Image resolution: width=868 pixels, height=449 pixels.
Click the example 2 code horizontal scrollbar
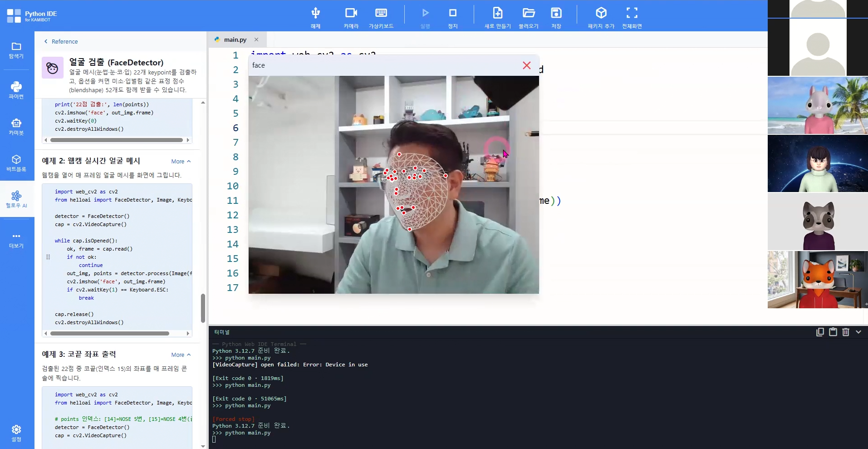110,333
